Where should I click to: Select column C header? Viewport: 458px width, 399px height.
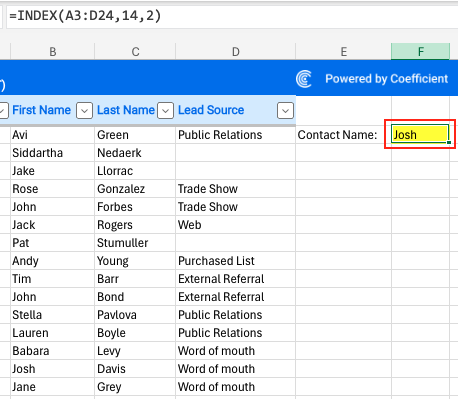135,52
